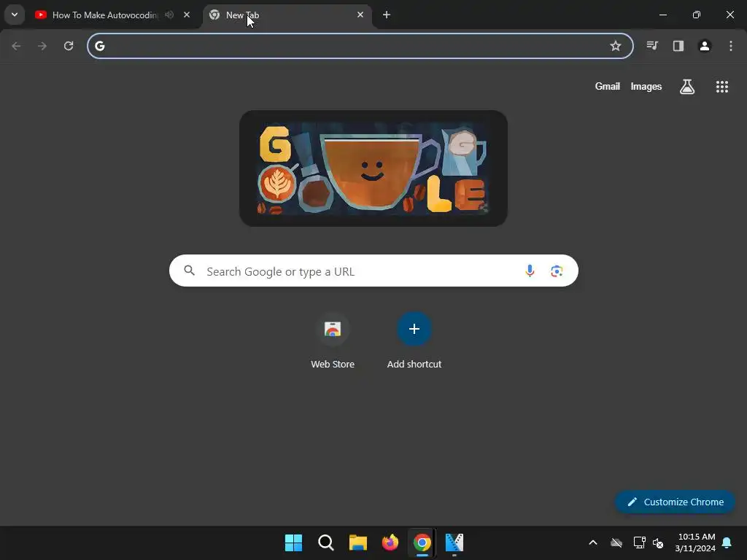The width and height of the screenshot is (747, 560).
Task: Close the New Tab tab
Action: tap(360, 15)
